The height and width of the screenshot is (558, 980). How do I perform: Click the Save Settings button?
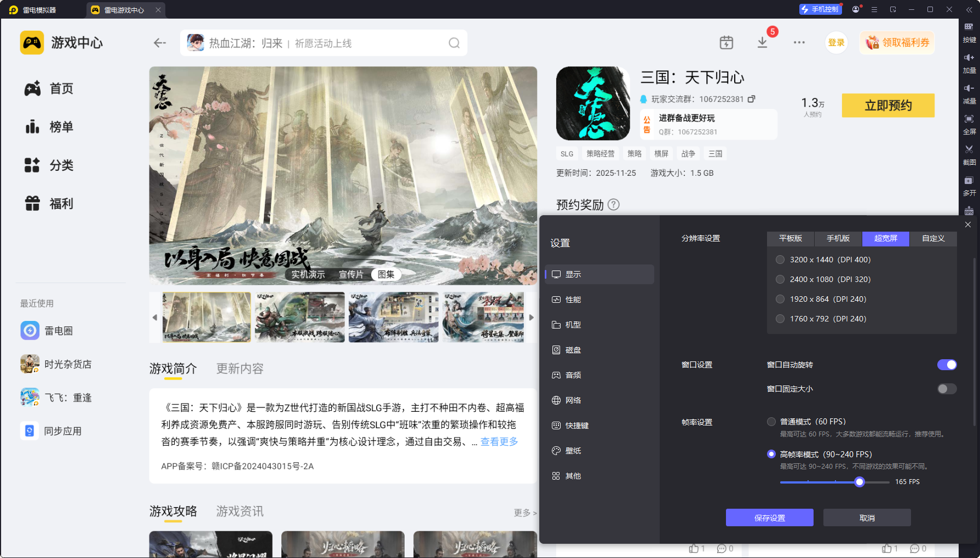click(769, 517)
